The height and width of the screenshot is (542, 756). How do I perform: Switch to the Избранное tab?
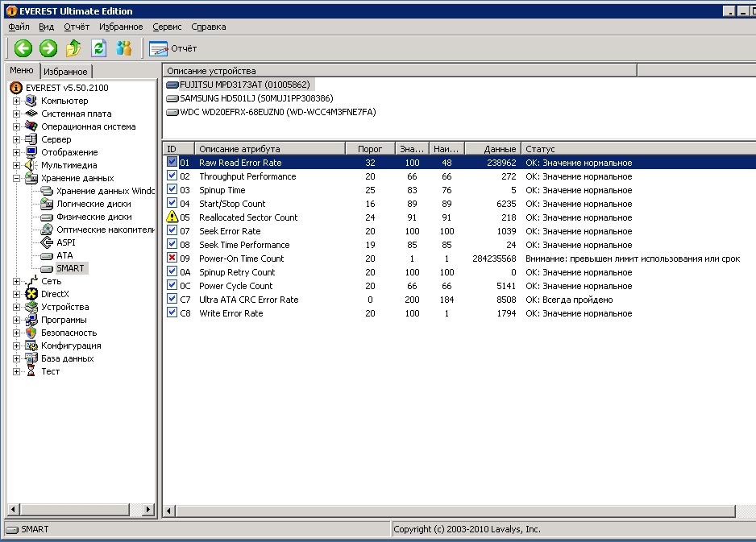65,72
